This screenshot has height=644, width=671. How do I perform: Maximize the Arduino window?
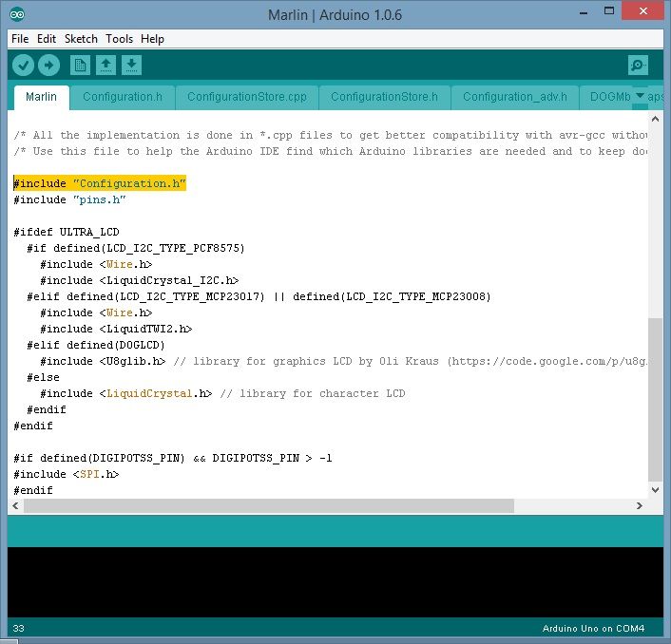point(609,11)
